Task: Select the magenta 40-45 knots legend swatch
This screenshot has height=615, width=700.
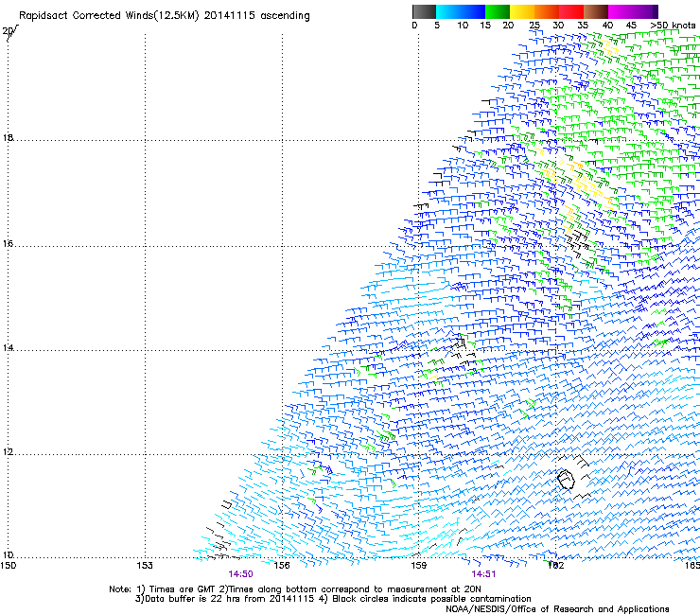Action: (x=621, y=11)
